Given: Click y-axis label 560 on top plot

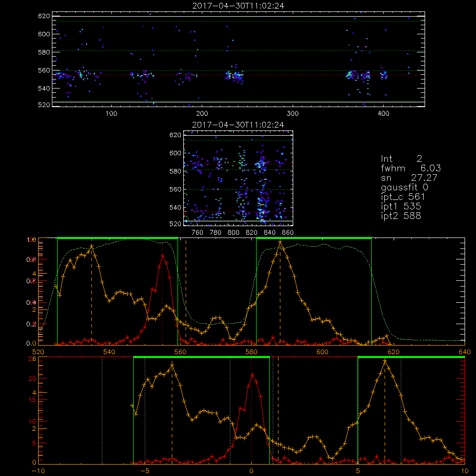Looking at the screenshot, I should pos(44,70).
